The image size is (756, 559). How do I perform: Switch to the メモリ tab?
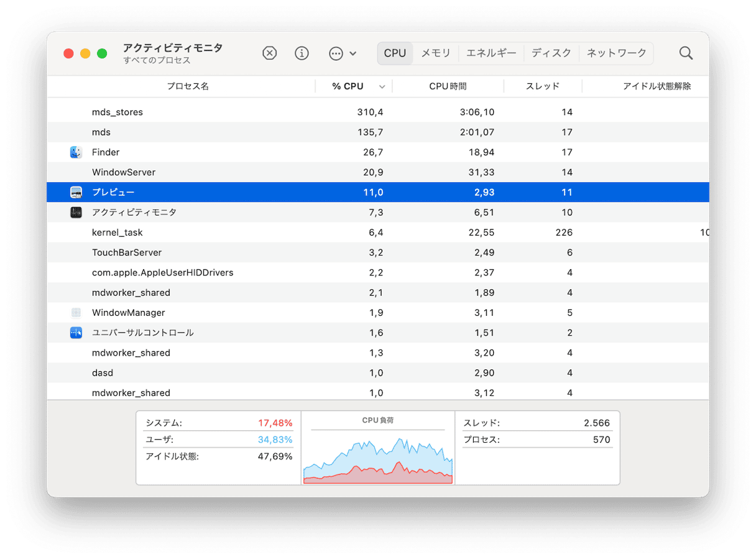[x=436, y=53]
